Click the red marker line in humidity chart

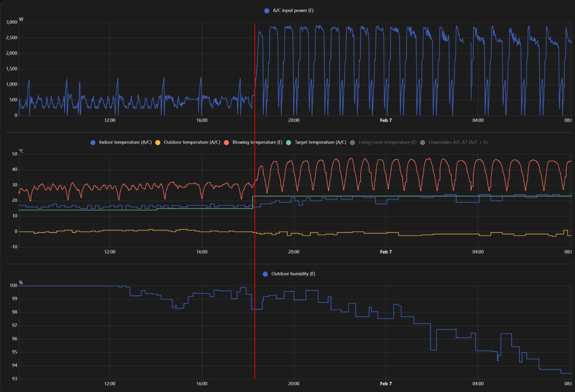(255, 343)
